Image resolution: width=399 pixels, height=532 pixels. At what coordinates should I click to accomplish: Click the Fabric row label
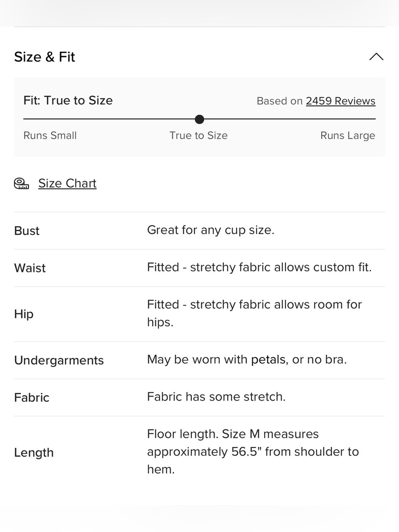click(x=32, y=398)
